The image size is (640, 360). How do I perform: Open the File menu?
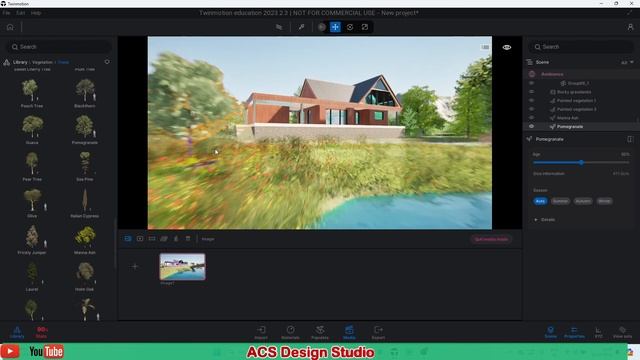click(x=6, y=13)
